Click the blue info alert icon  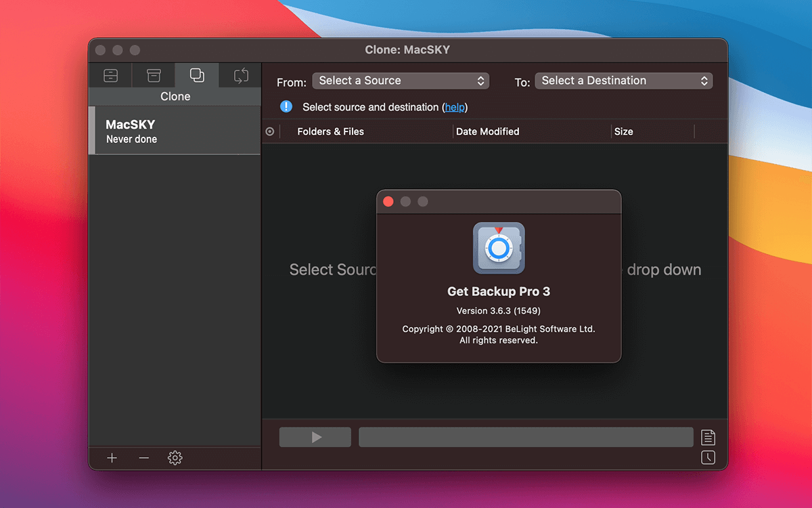click(286, 106)
